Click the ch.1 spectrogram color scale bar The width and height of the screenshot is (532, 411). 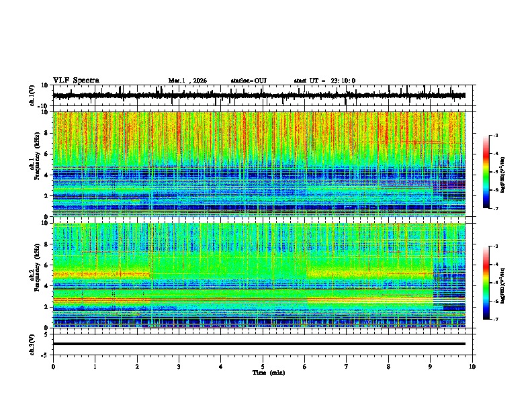pos(486,172)
